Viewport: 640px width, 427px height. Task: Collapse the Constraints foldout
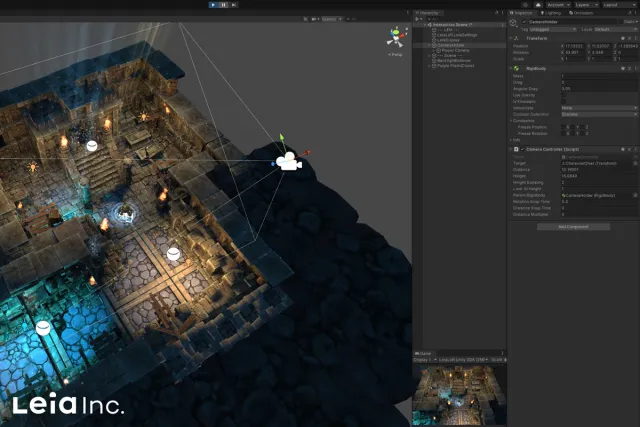[x=511, y=121]
